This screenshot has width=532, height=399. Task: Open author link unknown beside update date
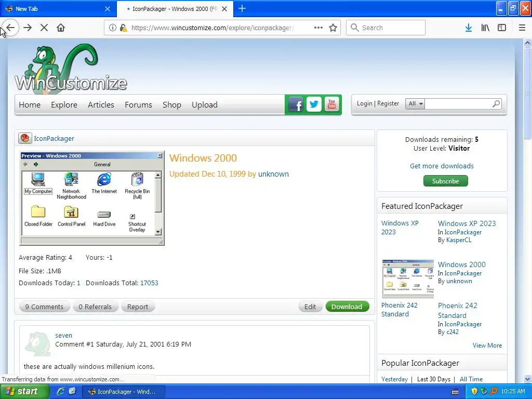coord(273,174)
